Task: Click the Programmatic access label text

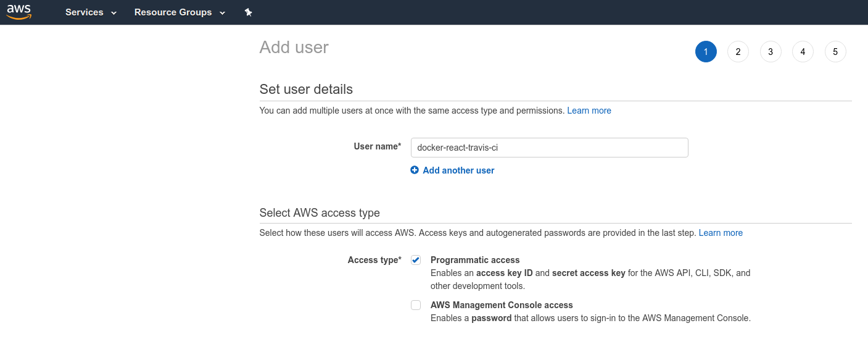Action: (475, 260)
